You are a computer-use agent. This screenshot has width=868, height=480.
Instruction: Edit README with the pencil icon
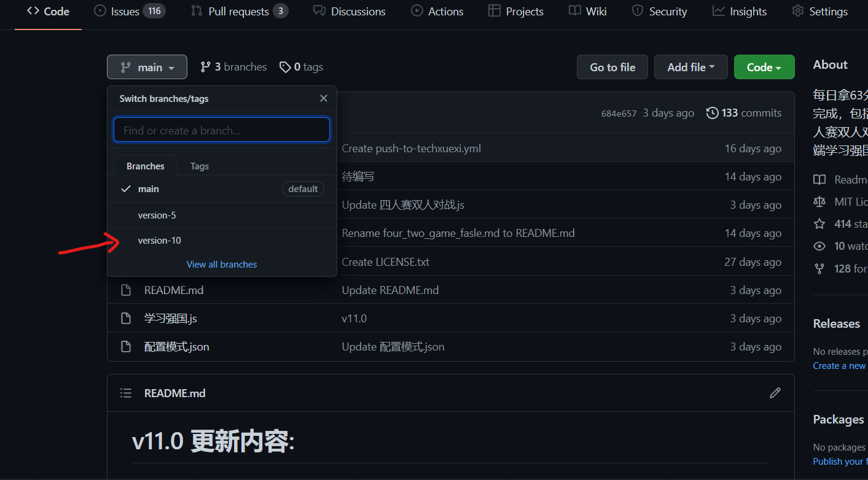coord(775,393)
